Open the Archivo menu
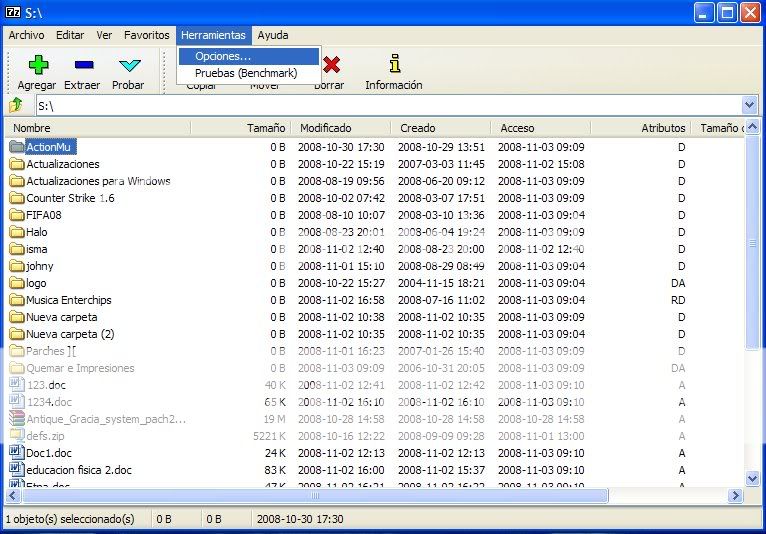766x534 pixels. [x=26, y=35]
